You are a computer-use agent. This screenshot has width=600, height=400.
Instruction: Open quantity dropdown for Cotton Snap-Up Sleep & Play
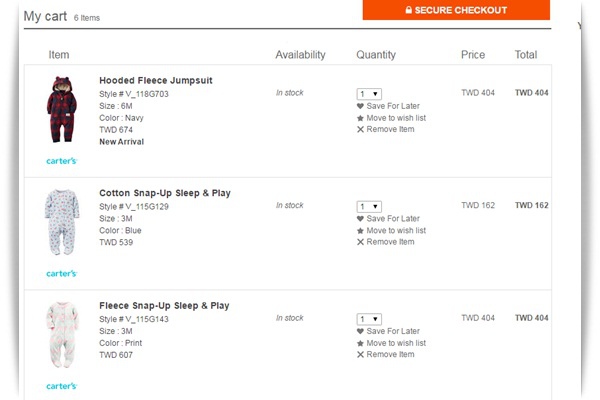tap(369, 206)
